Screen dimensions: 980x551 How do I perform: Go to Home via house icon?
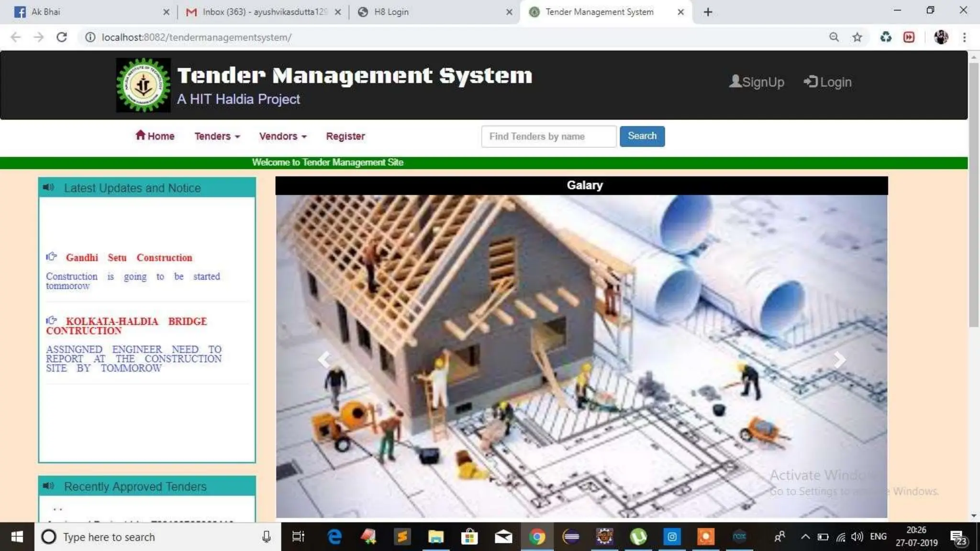tap(140, 135)
